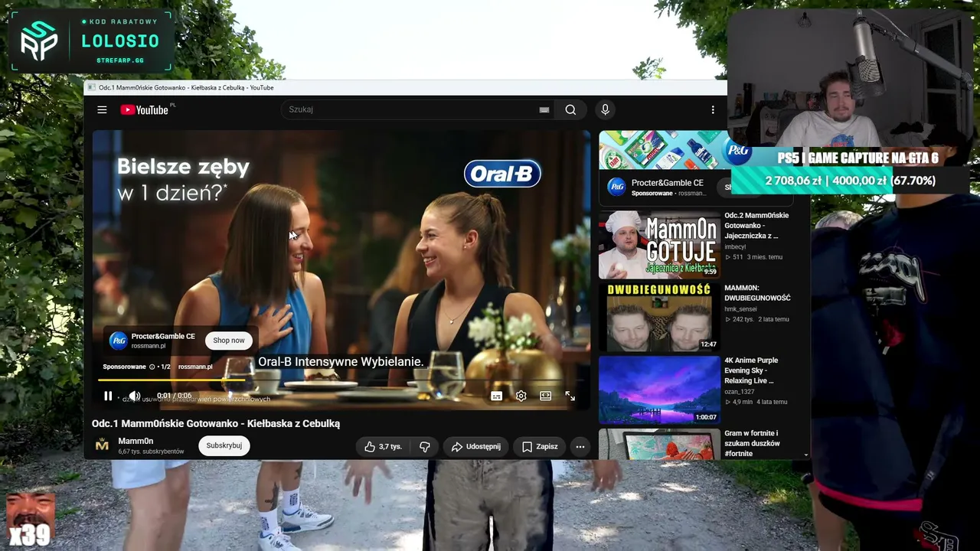Open 4K Anime Purple Evening Sky thumbnail
Screen dimensions: 980x551
coord(659,390)
